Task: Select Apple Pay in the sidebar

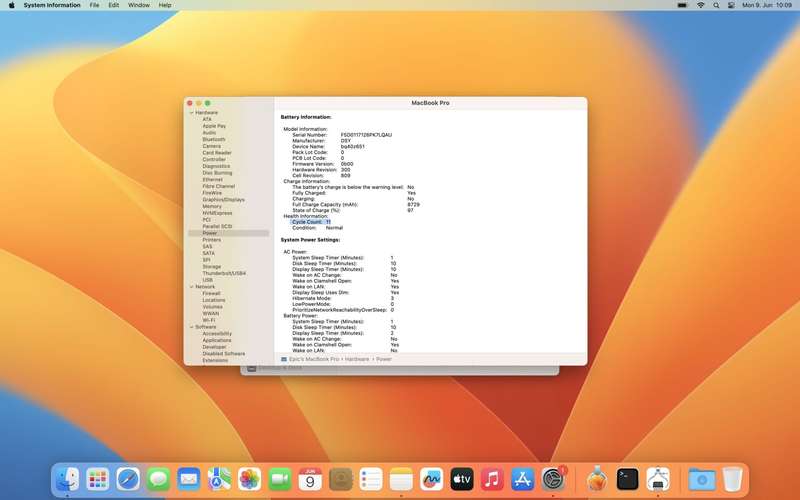Action: (x=214, y=126)
